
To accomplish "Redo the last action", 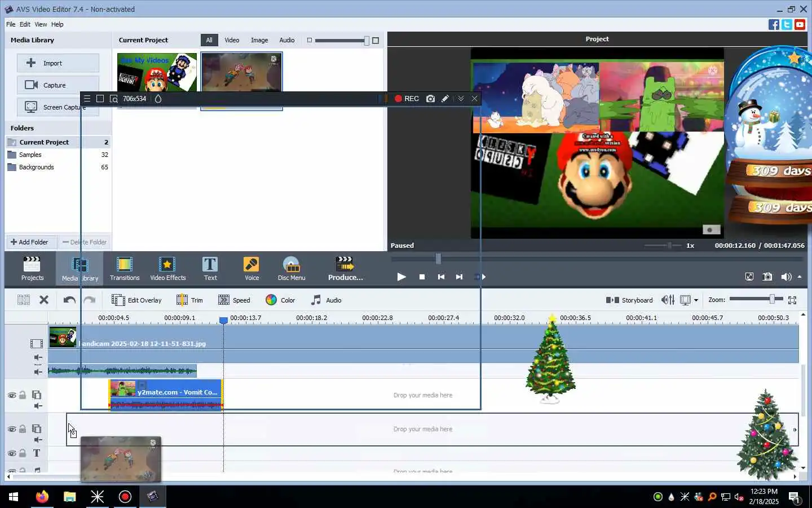I will click(89, 300).
